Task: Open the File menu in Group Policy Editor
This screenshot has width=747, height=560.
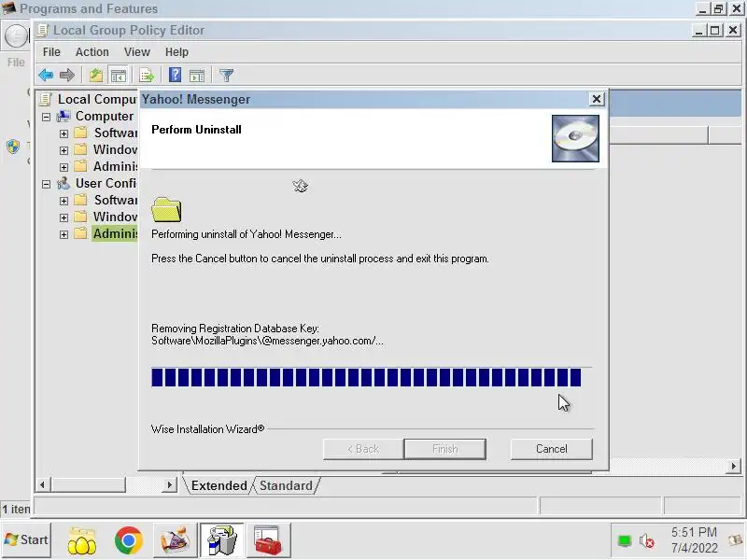Action: 51,52
